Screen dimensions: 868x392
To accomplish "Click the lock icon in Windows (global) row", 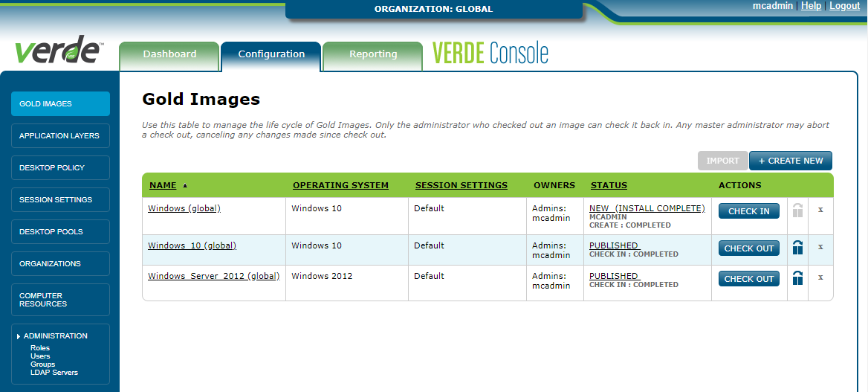I will coord(797,211).
